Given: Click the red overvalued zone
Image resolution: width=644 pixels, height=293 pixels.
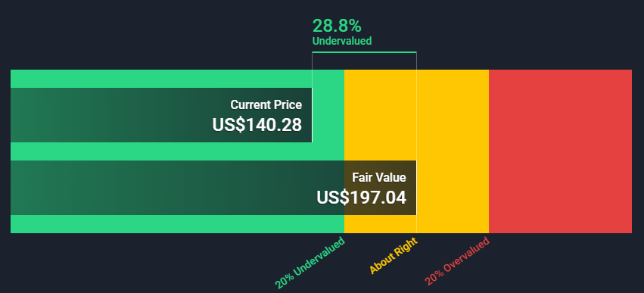Looking at the screenshot, I should click(x=560, y=151).
